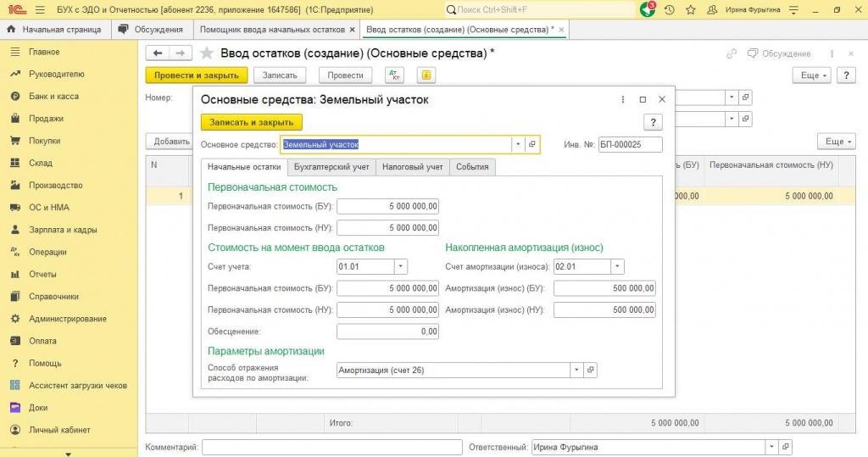Show Дт/Кт postings icon
868x457 pixels.
click(395, 75)
